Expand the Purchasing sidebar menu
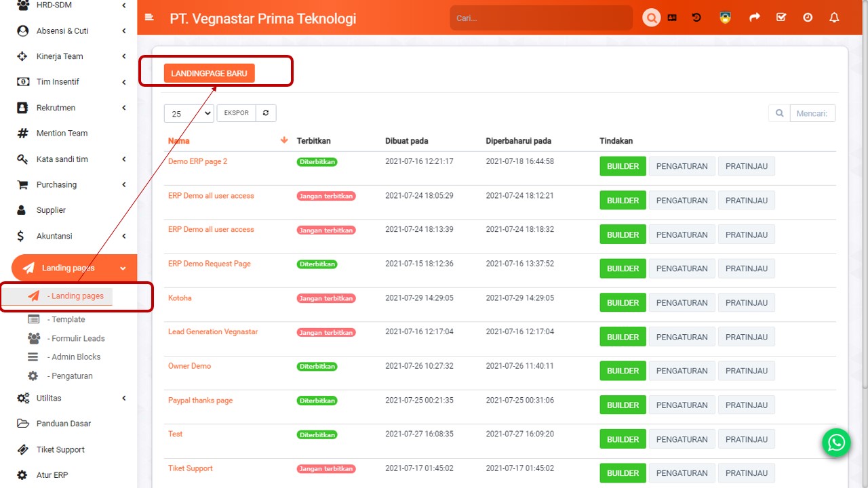This screenshot has height=488, width=868. 71,184
